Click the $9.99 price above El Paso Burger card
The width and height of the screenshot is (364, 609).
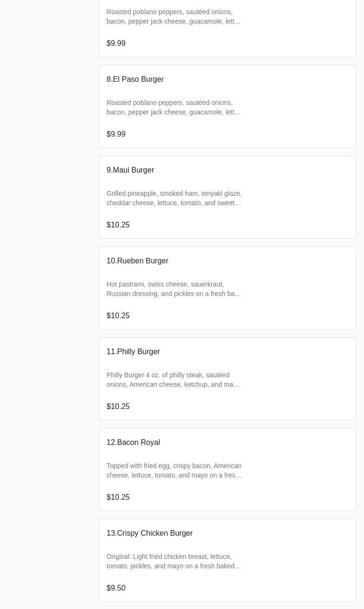[116, 43]
